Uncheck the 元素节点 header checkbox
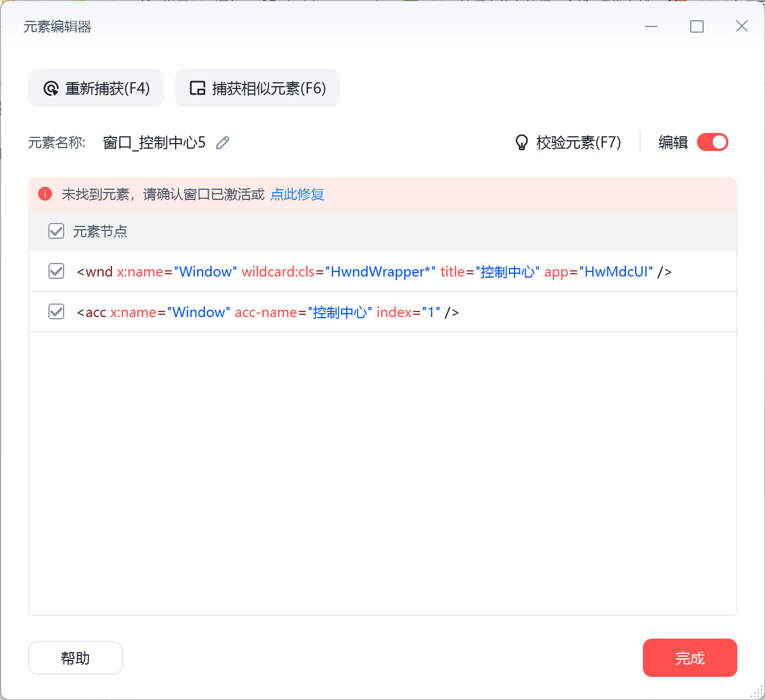 pyautogui.click(x=56, y=231)
